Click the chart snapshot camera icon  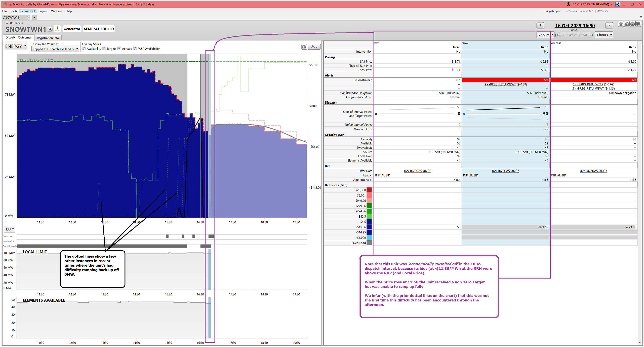304,47
